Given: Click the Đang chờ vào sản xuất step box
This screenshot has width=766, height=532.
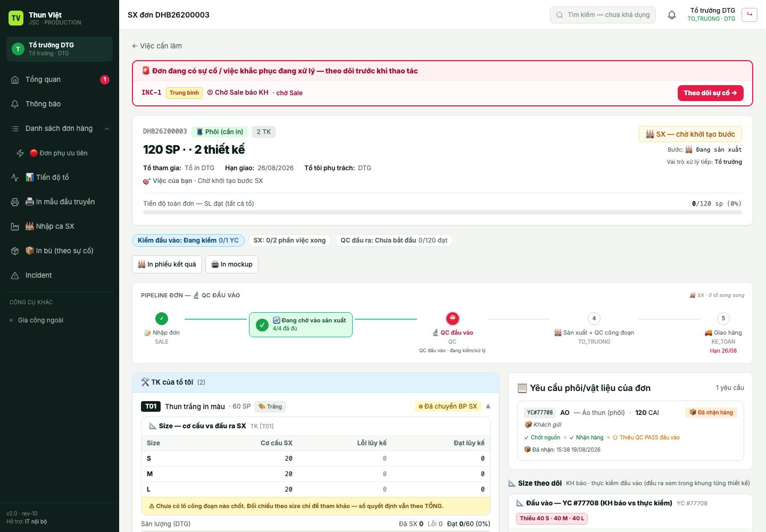Looking at the screenshot, I should tap(301, 325).
